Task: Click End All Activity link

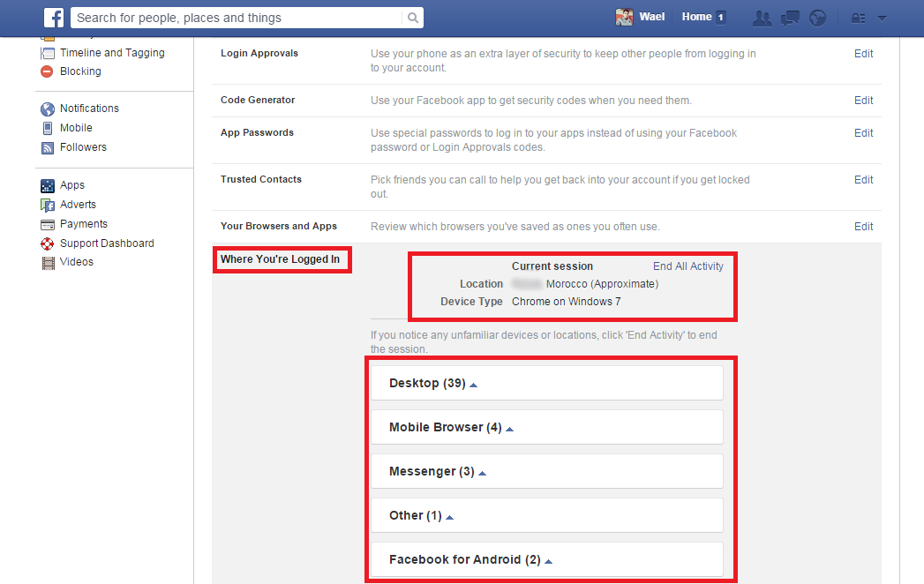Action: (687, 266)
